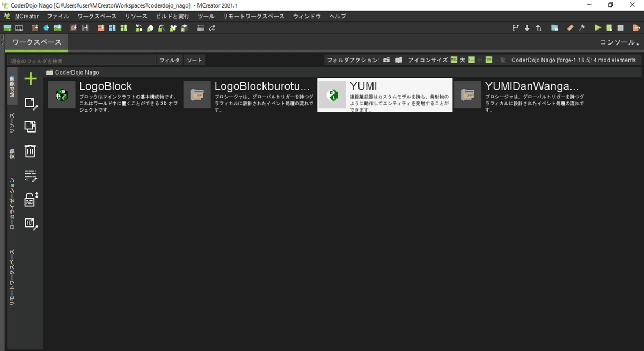This screenshot has height=351, width=644.
Task: Create a new folder from フォルダアクション
Action: [x=386, y=60]
